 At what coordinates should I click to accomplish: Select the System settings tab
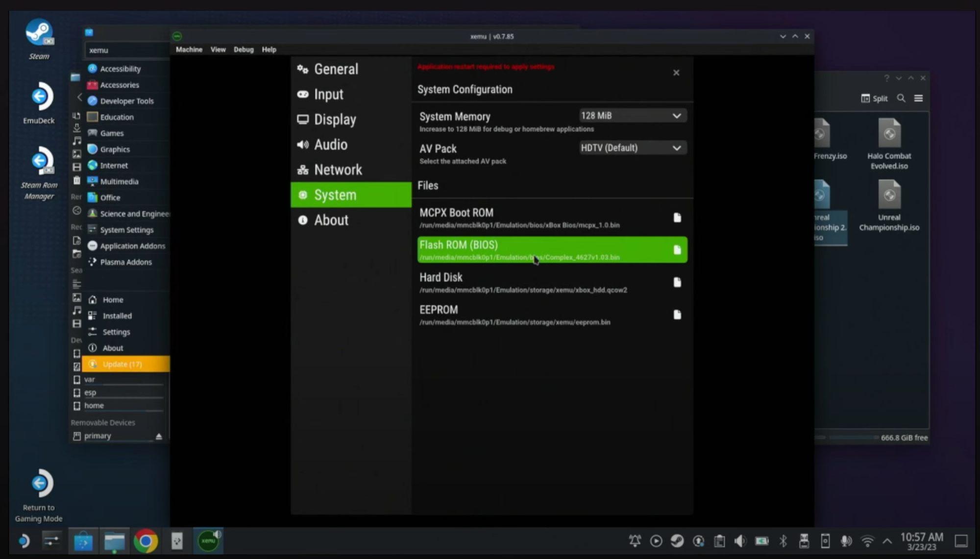(x=351, y=195)
